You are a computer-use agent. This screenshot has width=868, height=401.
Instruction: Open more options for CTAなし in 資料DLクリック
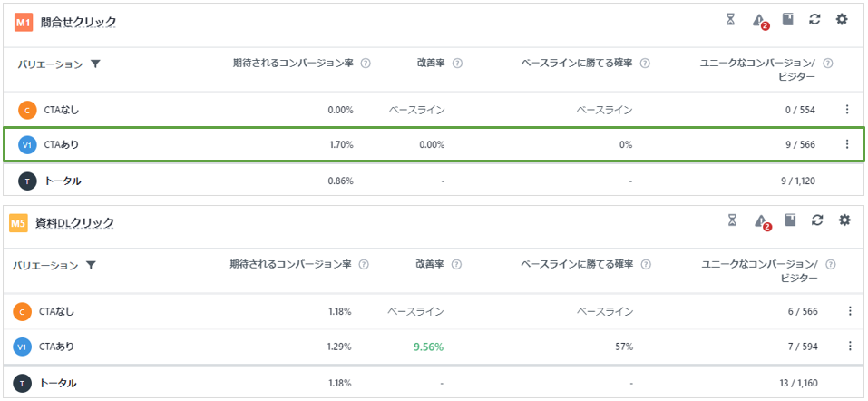(x=850, y=311)
